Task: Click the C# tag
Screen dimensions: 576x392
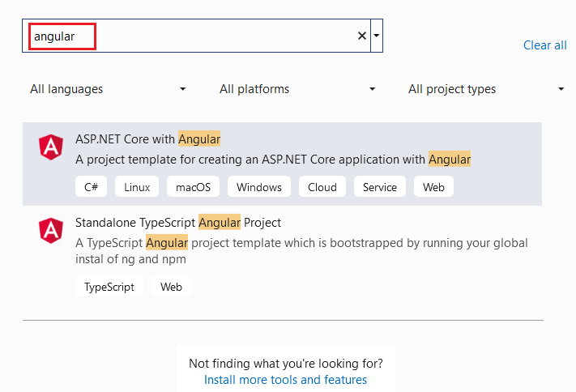Action: coord(92,187)
